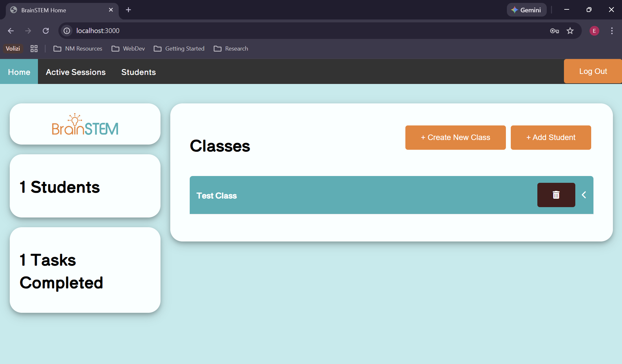Click the browser reload icon
The image size is (622, 364).
[x=46, y=31]
